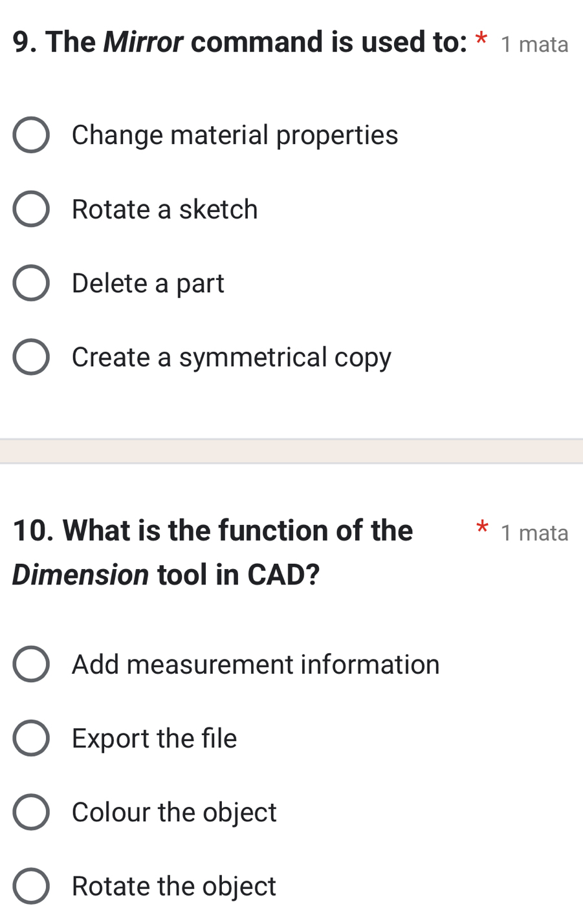Mark the "Delete a part" radio button
This screenshot has height=924, width=583.
pos(31,283)
